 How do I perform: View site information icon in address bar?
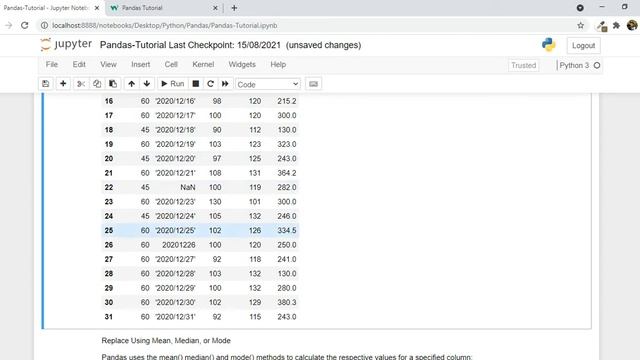(44, 25)
